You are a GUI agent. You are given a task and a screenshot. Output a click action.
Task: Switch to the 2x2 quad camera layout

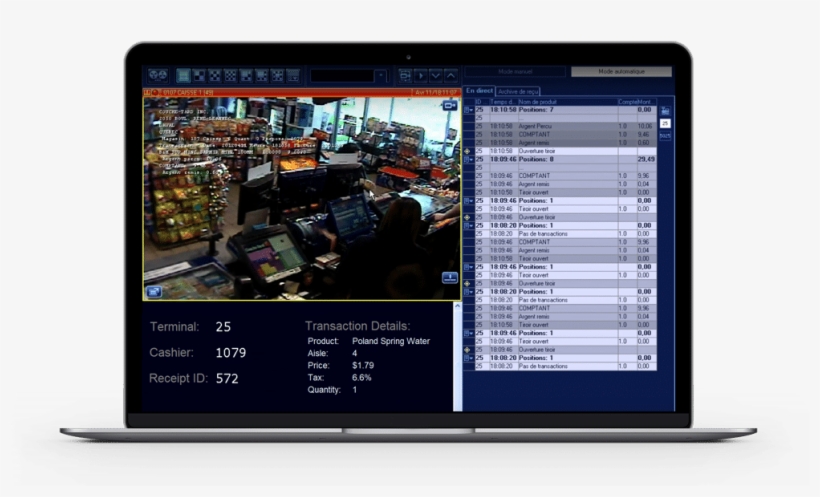point(199,76)
